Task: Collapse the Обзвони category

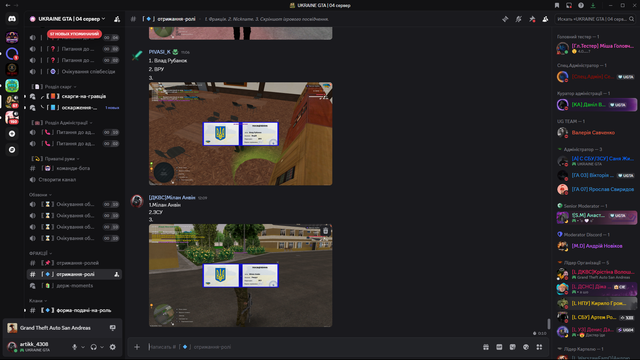Action: pos(40,195)
